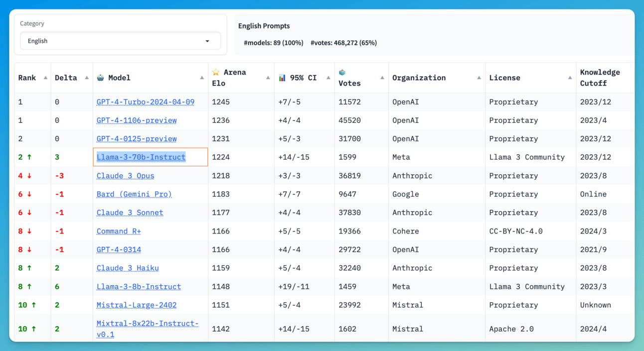Click the star icon beside Arena Elo

[x=216, y=72]
